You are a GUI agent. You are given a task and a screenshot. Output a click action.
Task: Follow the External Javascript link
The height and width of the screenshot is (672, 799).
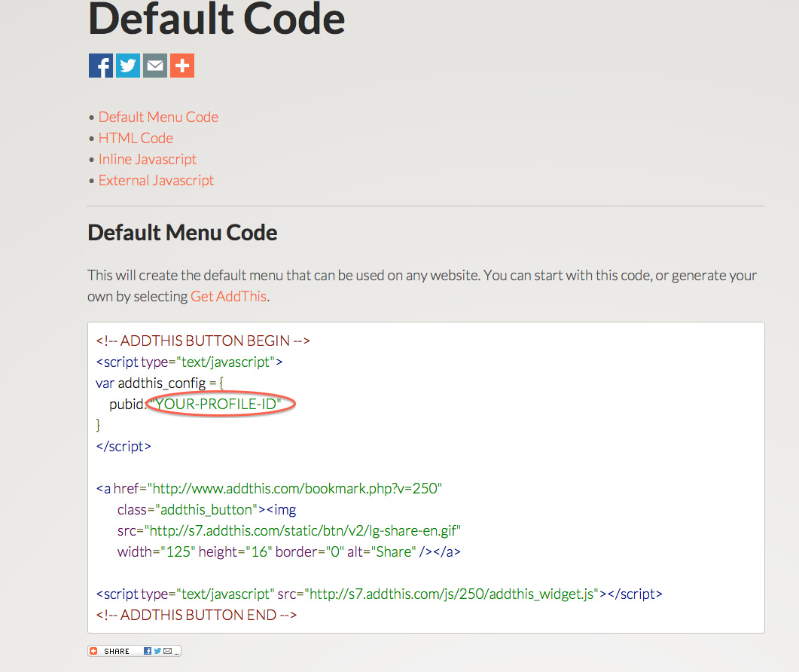156,181
